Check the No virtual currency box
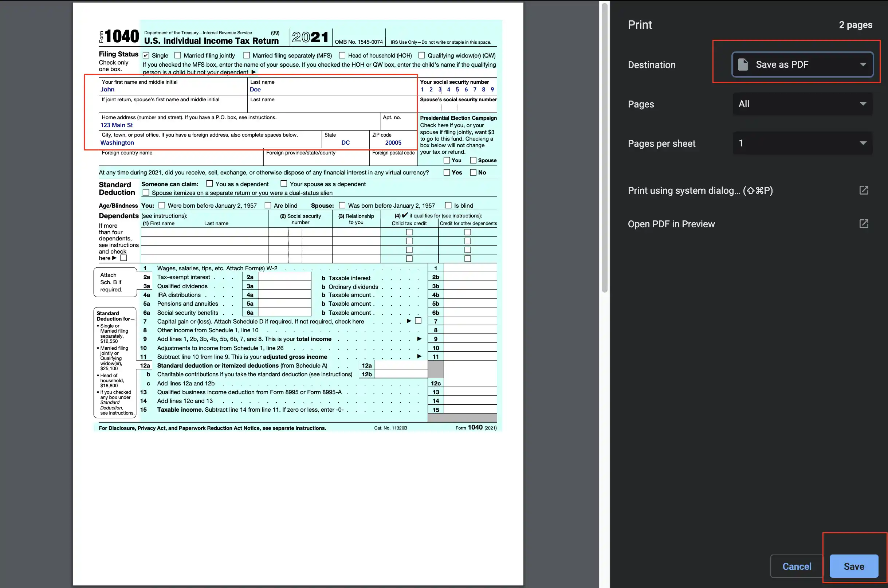 point(473,172)
